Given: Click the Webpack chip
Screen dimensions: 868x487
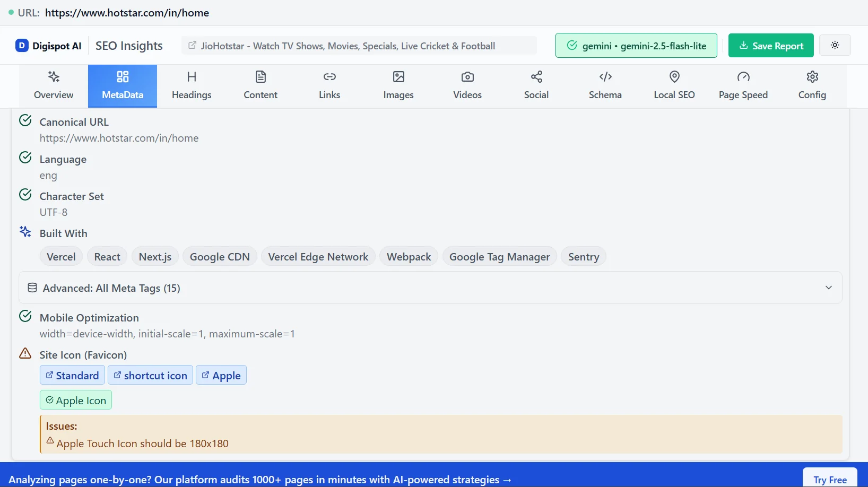Looking at the screenshot, I should click(x=409, y=256).
